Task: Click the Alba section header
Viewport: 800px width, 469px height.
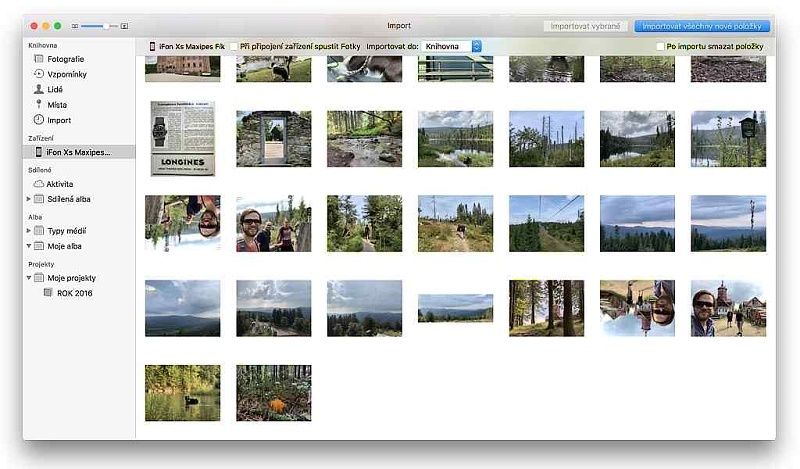Action: pos(35,217)
